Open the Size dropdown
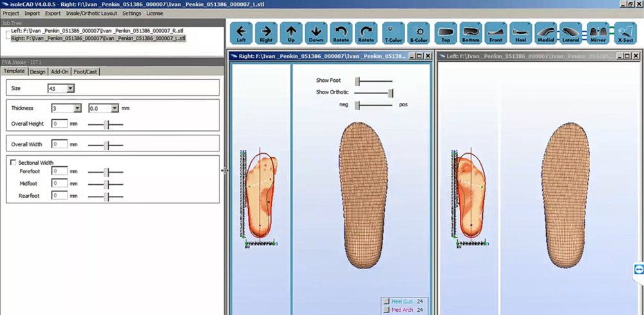This screenshot has height=315, width=644. pos(70,88)
